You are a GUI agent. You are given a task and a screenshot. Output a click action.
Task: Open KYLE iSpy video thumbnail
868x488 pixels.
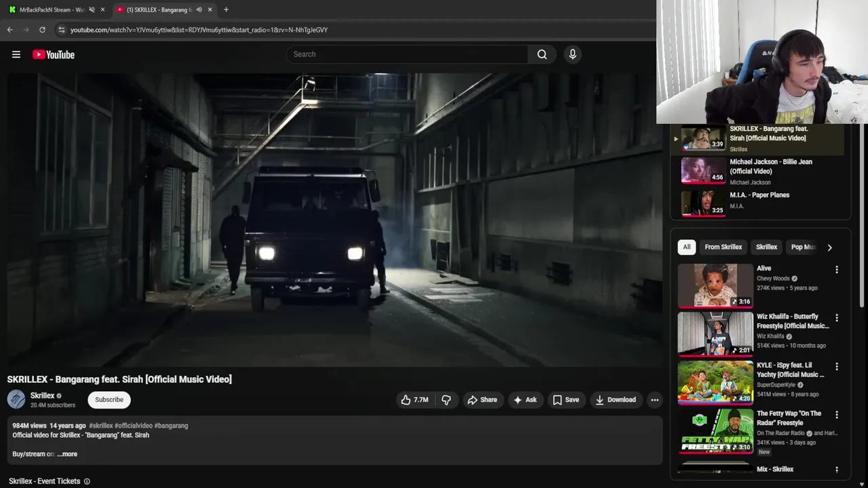pos(715,382)
